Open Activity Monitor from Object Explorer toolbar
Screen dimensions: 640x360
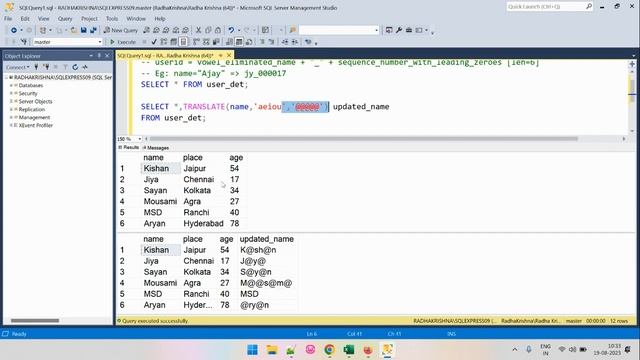pyautogui.click(x=85, y=67)
